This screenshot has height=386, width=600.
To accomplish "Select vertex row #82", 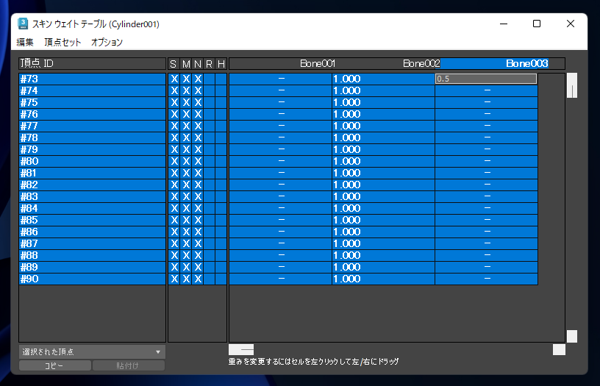I will click(92, 185).
